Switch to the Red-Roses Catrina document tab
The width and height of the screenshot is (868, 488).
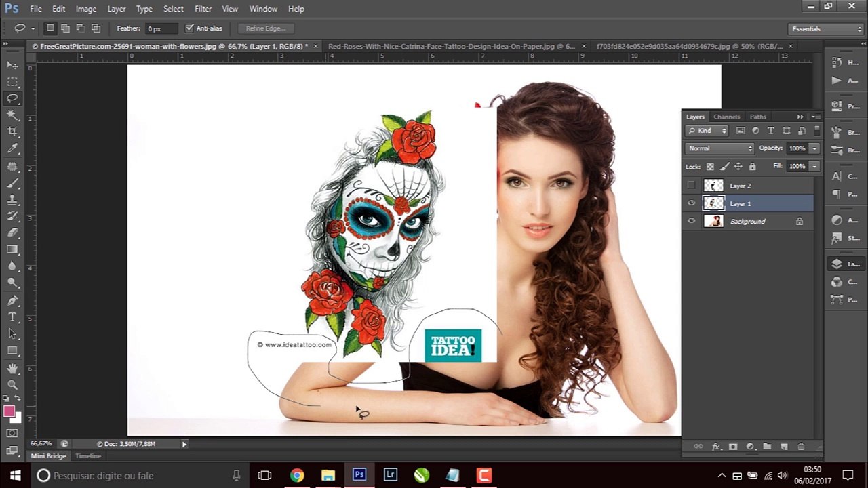pyautogui.click(x=451, y=47)
